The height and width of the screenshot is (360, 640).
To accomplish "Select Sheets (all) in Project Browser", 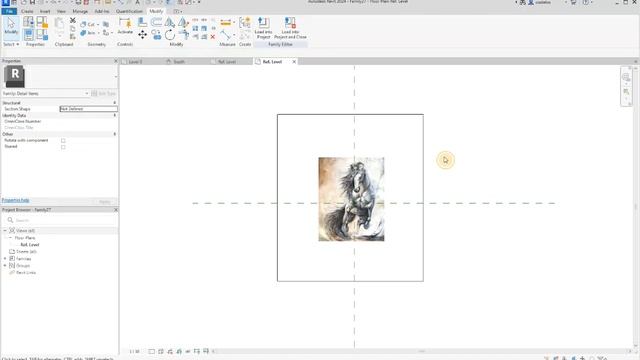I will click(x=26, y=251).
